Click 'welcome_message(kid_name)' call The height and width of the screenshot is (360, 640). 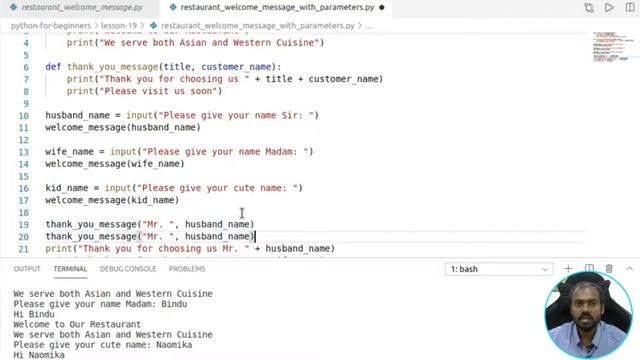pyautogui.click(x=112, y=200)
